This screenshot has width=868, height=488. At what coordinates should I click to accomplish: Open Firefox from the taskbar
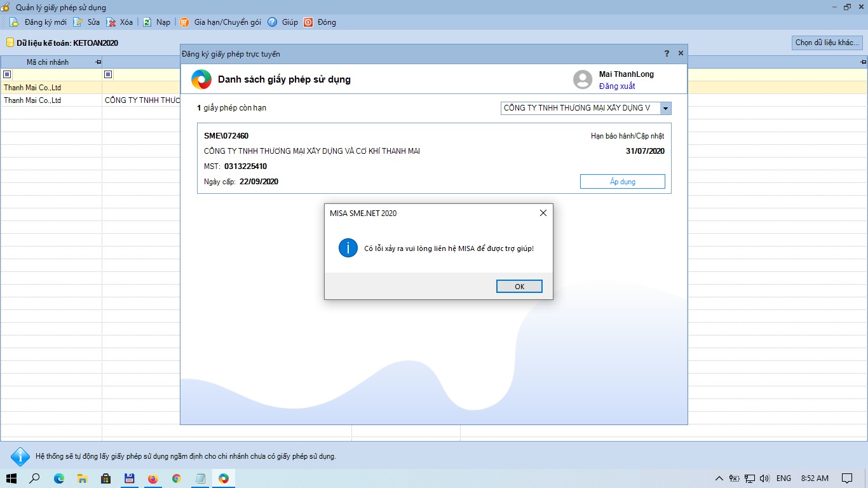[153, 478]
